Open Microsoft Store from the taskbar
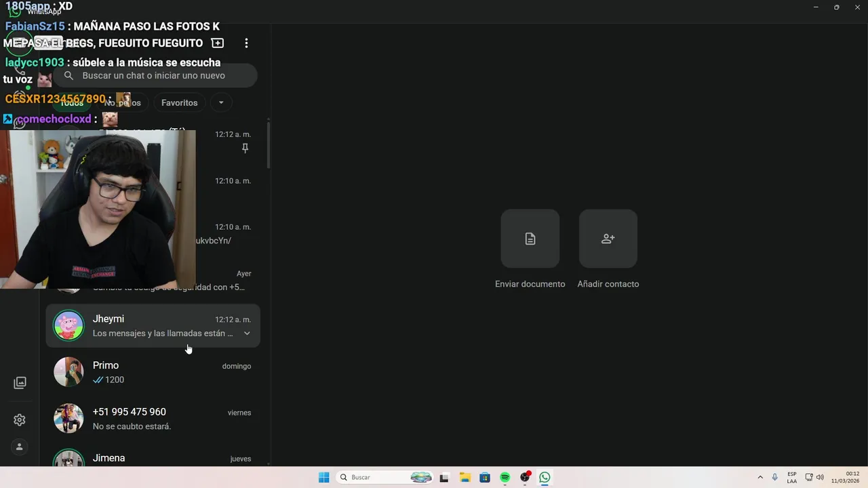The width and height of the screenshot is (868, 488). [x=485, y=477]
